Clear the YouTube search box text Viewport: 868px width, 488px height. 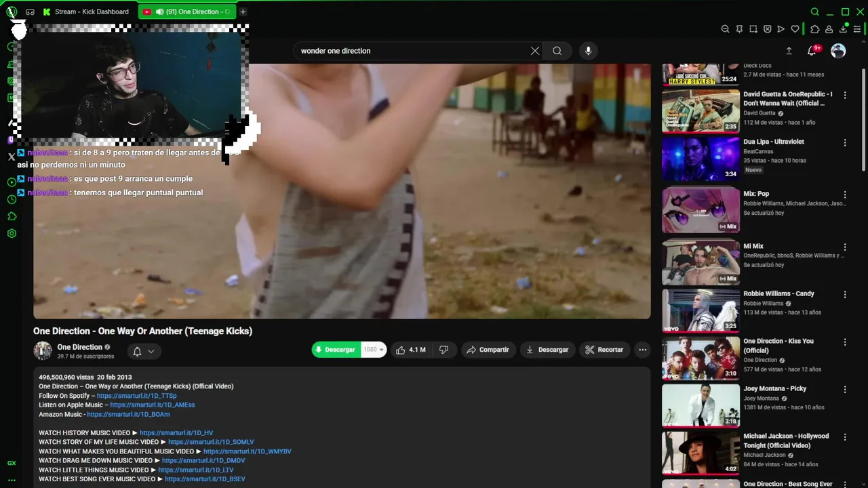point(535,51)
